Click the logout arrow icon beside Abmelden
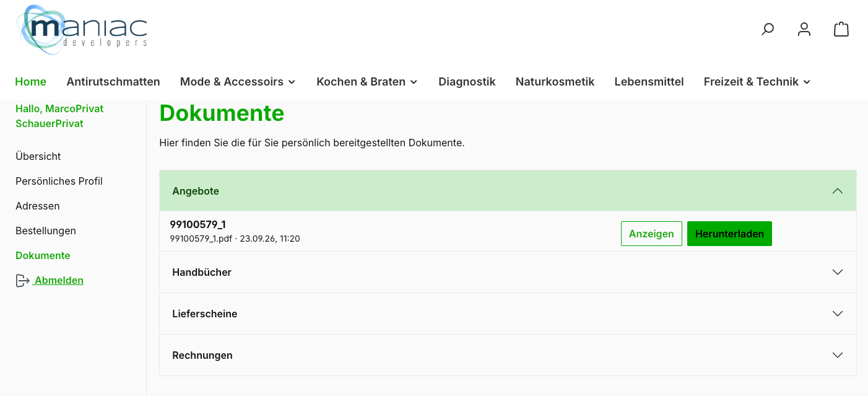The image size is (868, 396). [x=22, y=281]
